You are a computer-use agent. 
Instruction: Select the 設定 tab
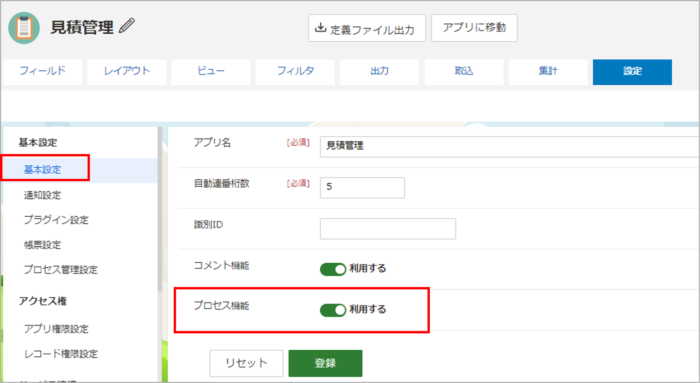[632, 72]
